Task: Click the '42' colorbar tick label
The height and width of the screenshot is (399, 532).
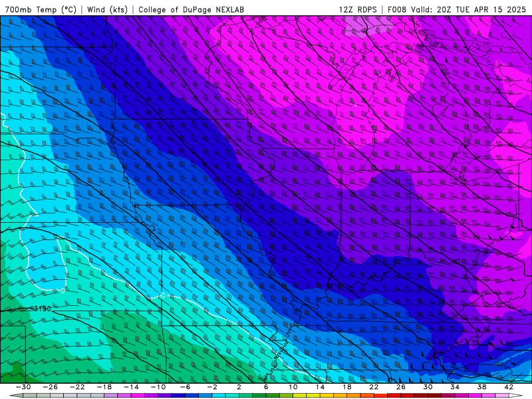Action: (509, 387)
